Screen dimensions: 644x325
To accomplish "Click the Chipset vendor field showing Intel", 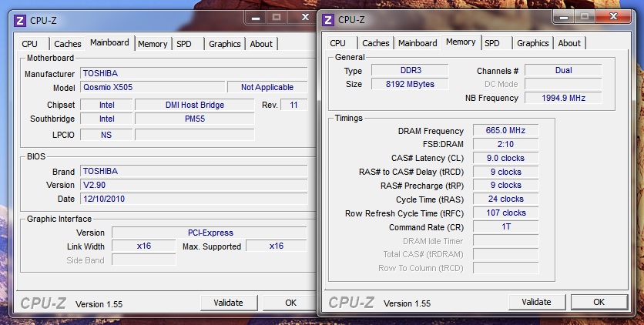I will pos(106,105).
